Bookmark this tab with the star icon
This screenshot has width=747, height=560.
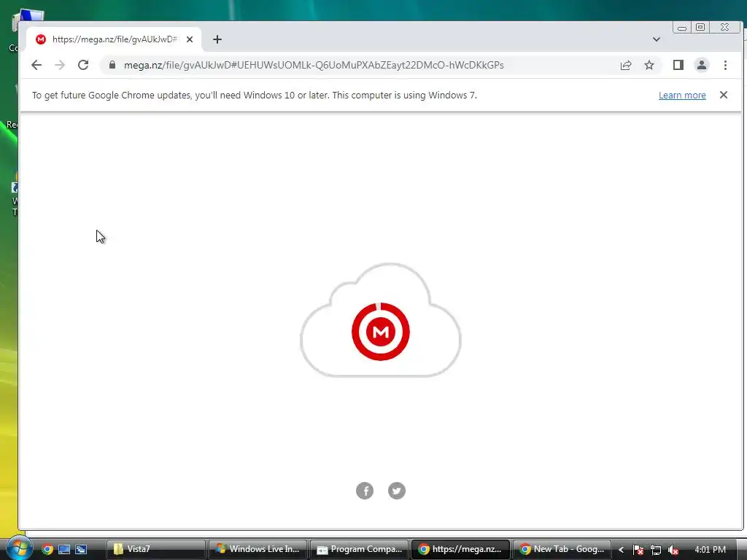tap(649, 65)
